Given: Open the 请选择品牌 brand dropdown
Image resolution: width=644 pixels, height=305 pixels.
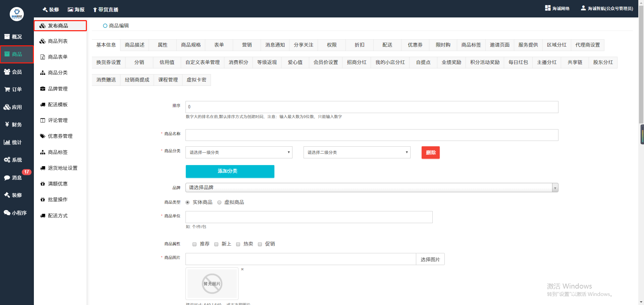Looking at the screenshot, I should click(x=372, y=188).
